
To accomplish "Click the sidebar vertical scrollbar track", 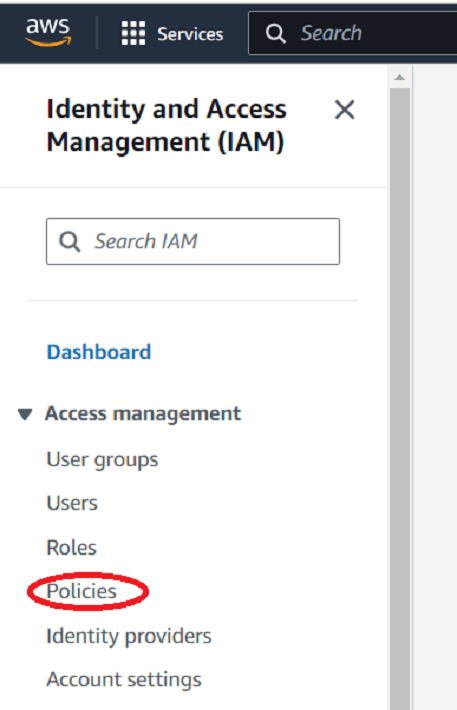I will click(x=400, y=398).
